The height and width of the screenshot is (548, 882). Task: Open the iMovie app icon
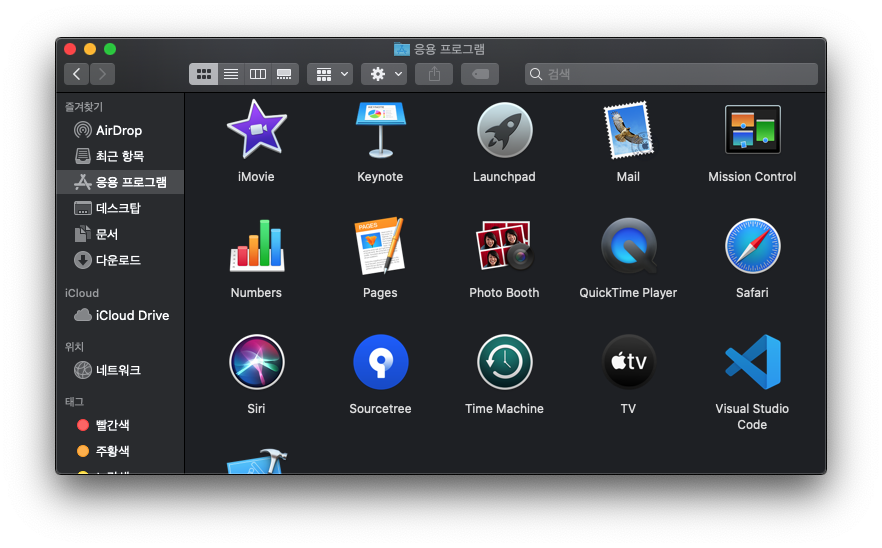256,129
